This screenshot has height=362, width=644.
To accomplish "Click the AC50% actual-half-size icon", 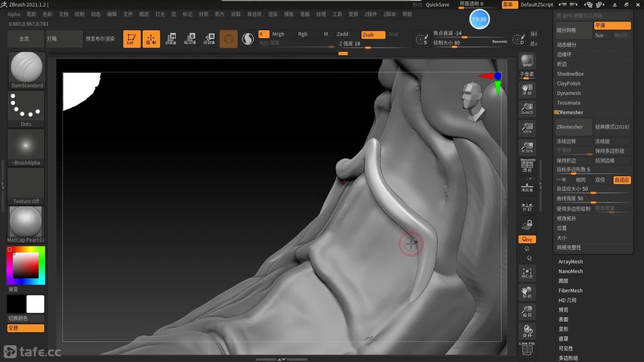I will (527, 147).
